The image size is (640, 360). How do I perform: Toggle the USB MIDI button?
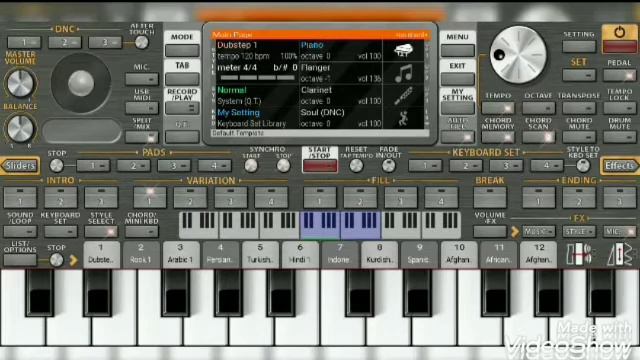142,108
